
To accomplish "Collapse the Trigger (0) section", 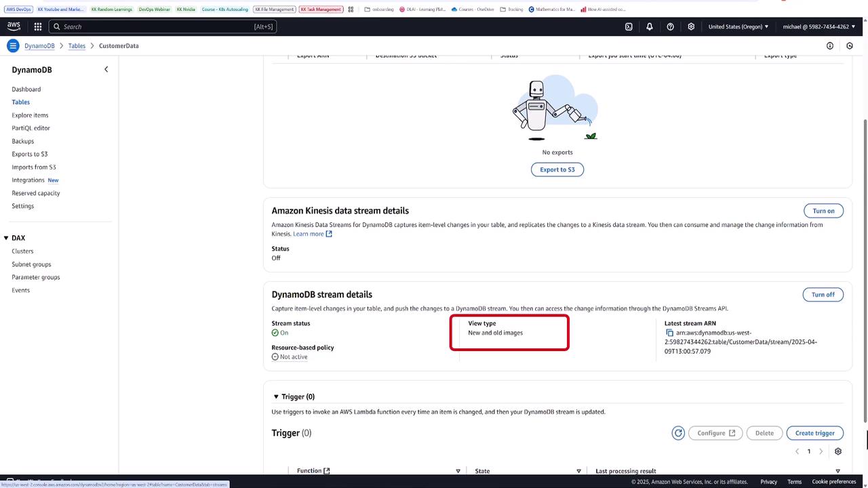I will click(x=276, y=396).
